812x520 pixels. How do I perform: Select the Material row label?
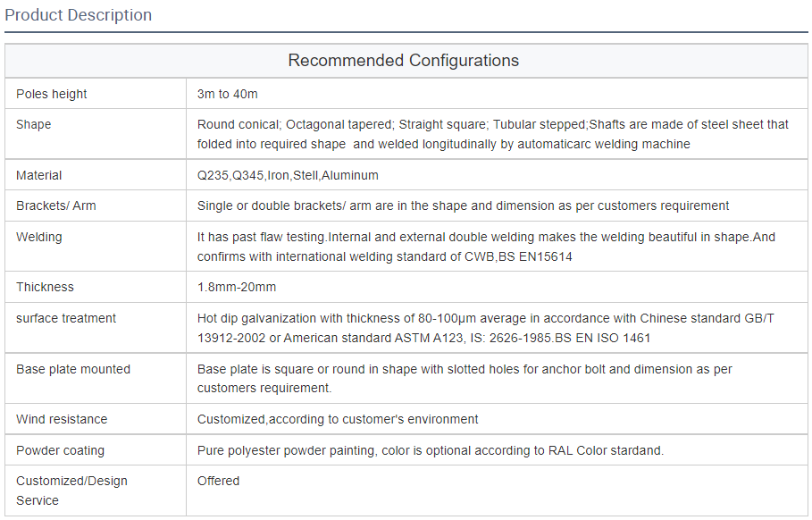pyautogui.click(x=39, y=175)
